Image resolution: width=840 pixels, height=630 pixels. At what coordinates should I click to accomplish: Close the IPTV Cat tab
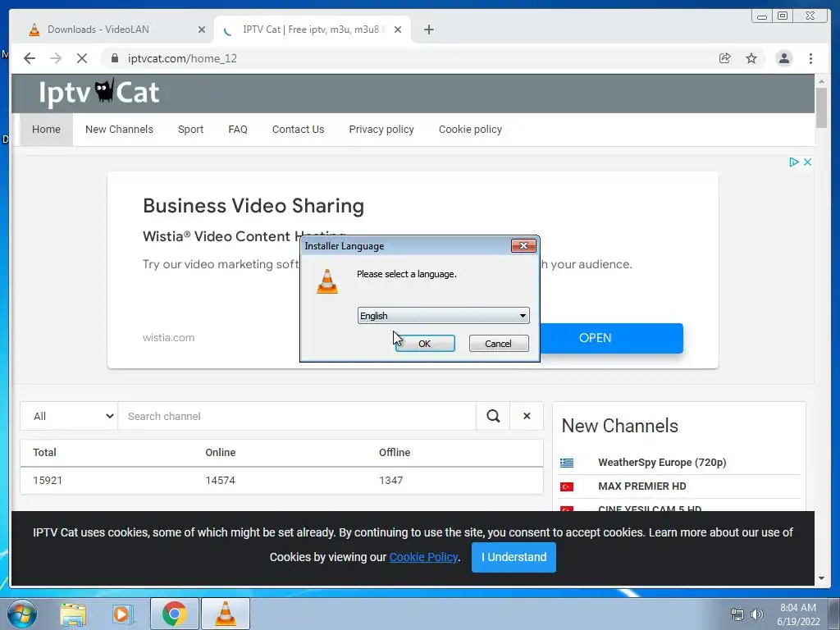398,30
